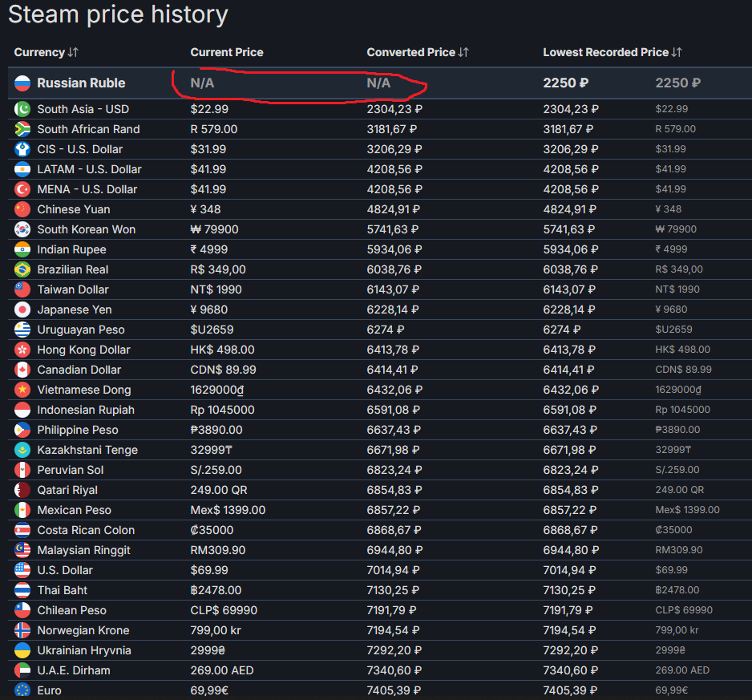Select the Vietnamese Dong current price 1629000₫
Viewport: 752px width, 700px height.
click(x=216, y=390)
